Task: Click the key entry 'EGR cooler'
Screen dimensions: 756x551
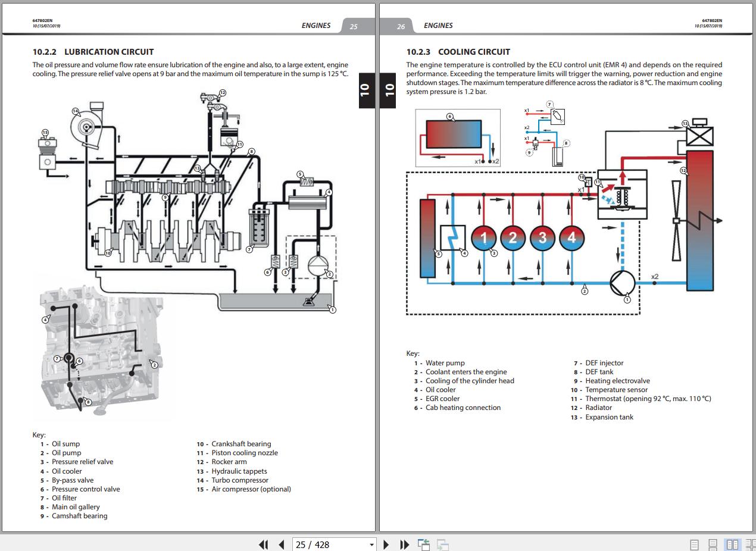Action: (x=442, y=399)
